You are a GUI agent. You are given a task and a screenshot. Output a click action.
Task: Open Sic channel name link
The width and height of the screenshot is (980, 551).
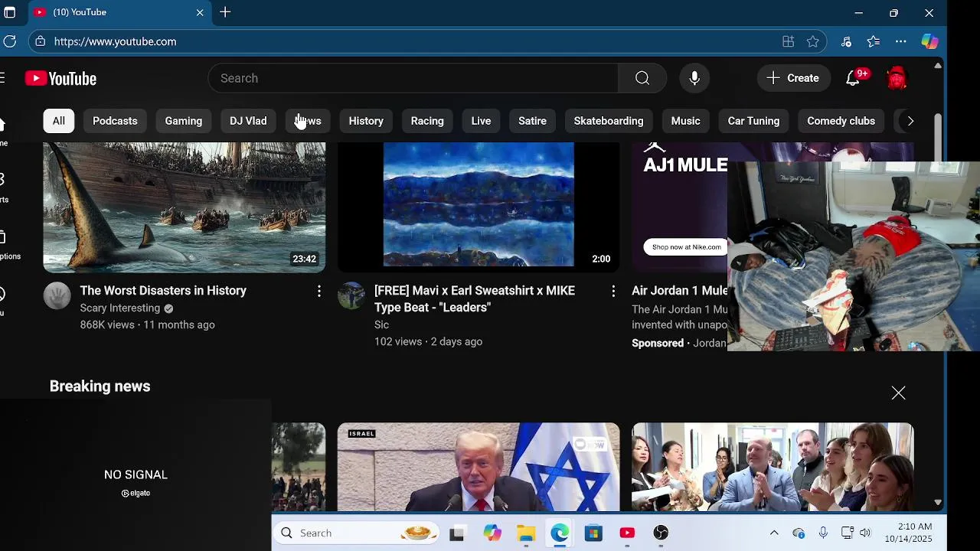pyautogui.click(x=381, y=325)
